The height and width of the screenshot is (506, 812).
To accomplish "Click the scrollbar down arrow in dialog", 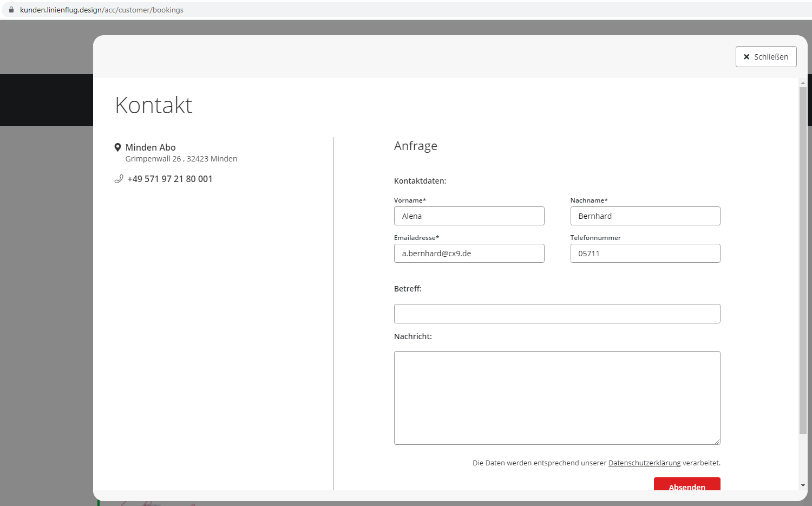I will 803,485.
